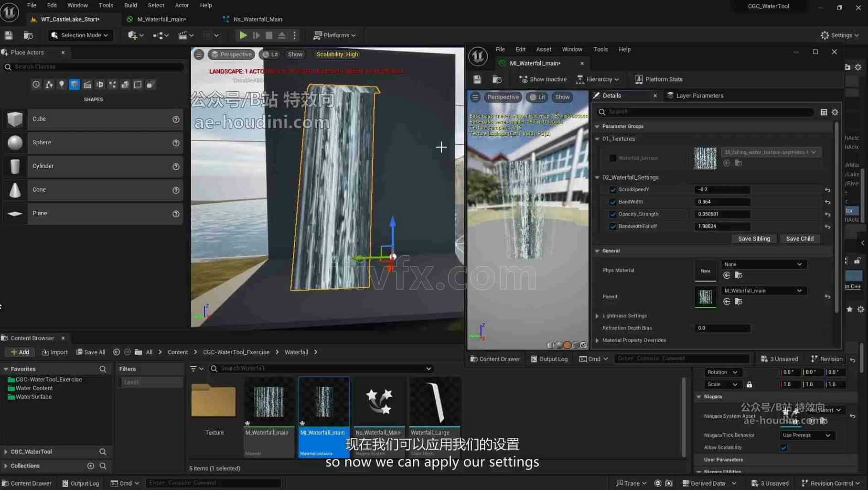Select the Basic shapes category icon in Place Actors
This screenshot has width=868, height=490.
tap(74, 85)
